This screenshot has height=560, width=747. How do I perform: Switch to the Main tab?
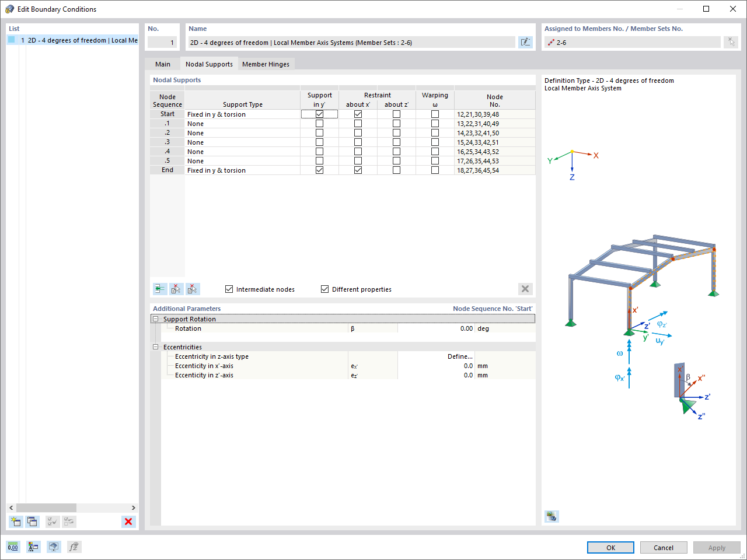163,64
